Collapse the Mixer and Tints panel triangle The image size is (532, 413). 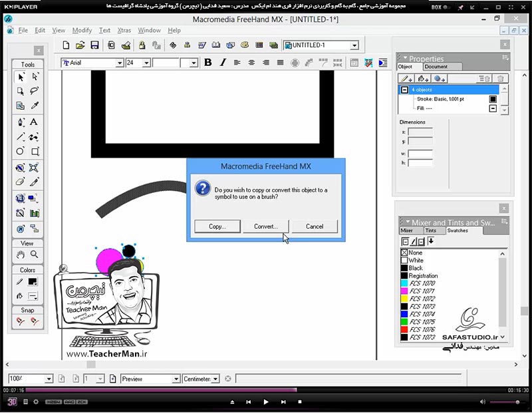coord(408,222)
